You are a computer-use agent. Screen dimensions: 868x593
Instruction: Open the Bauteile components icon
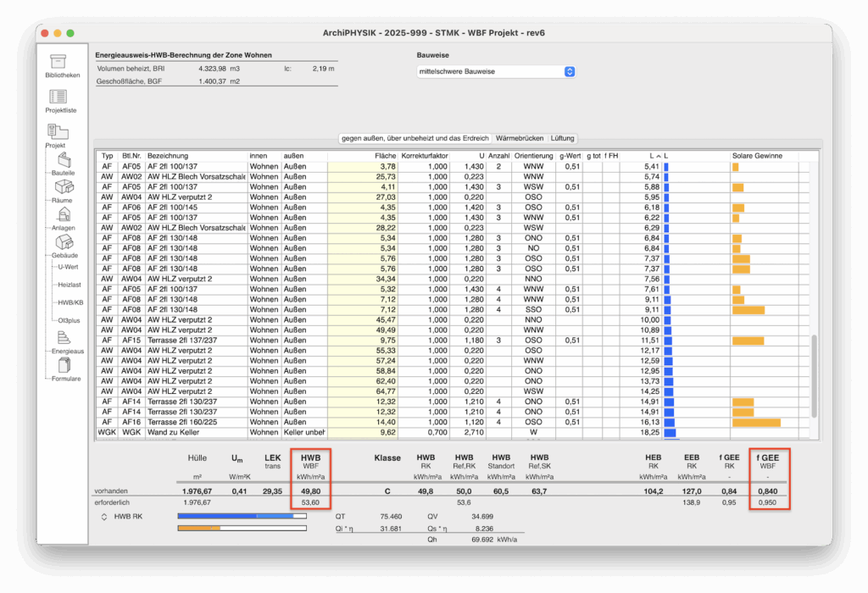click(x=64, y=159)
